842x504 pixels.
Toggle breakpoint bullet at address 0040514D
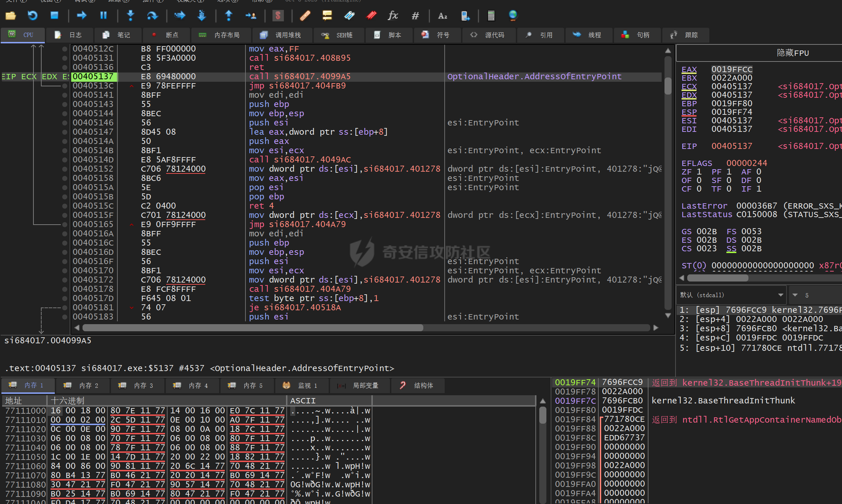pos(64,160)
